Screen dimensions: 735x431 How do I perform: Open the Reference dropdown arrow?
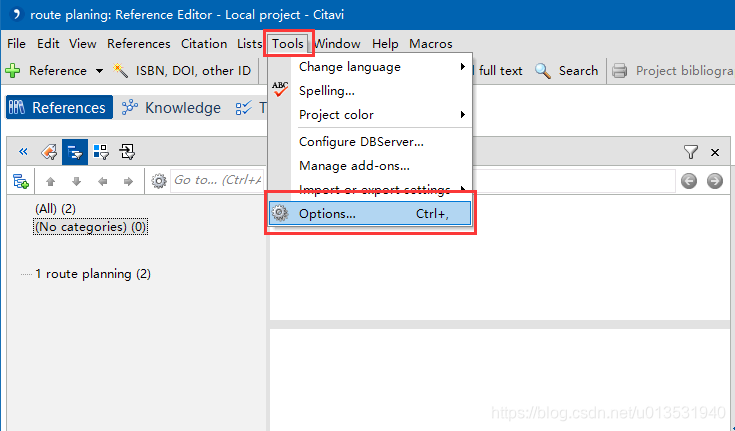[99, 71]
